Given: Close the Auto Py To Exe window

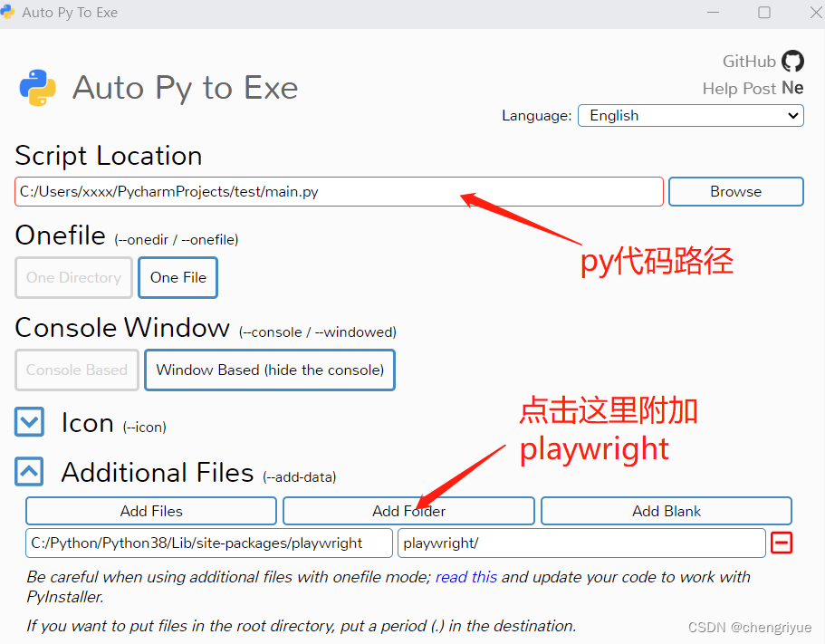Looking at the screenshot, I should pos(816,12).
